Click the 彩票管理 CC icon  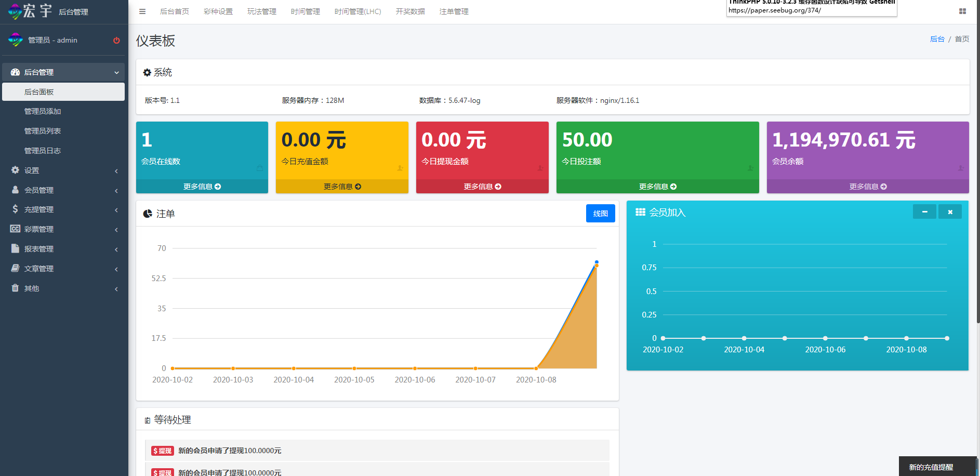point(15,229)
